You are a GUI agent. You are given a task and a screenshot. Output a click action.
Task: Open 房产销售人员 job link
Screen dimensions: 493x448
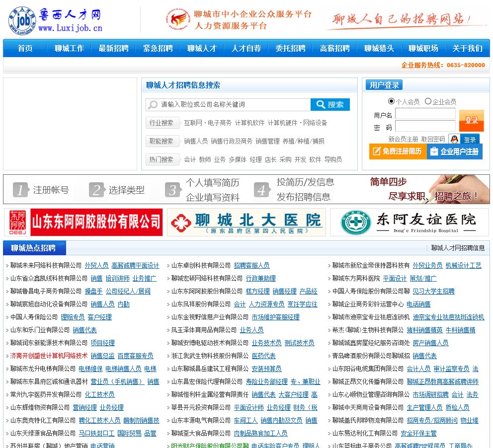click(x=430, y=343)
